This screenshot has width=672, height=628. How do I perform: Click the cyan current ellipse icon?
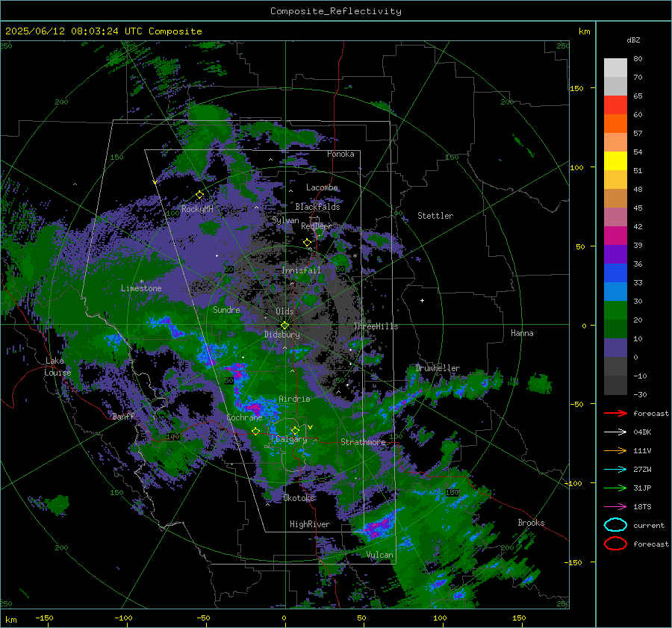[615, 525]
